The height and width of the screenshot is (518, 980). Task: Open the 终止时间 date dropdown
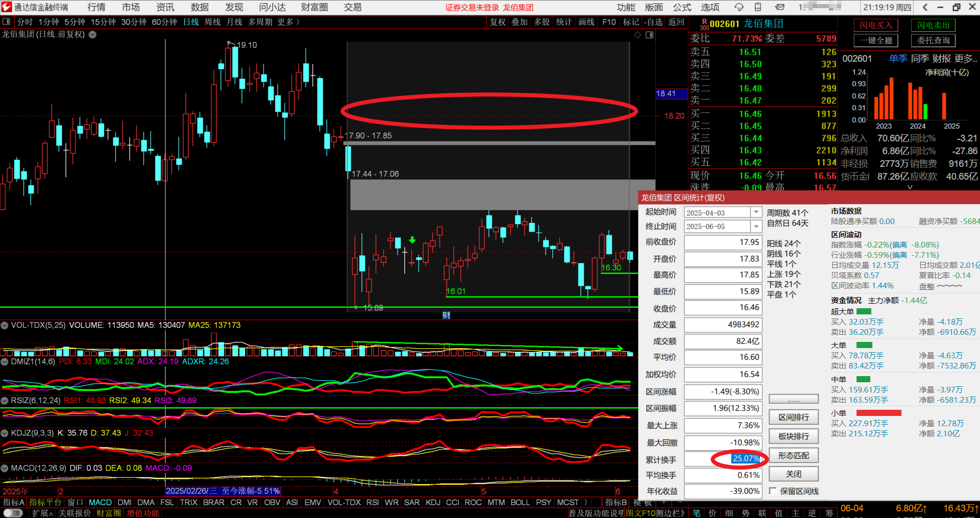(x=756, y=226)
